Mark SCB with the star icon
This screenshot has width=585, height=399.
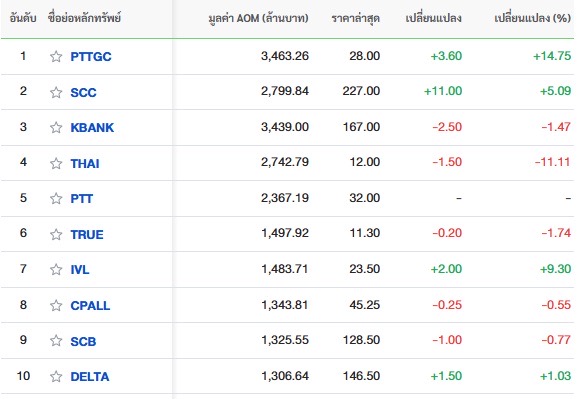click(56, 340)
